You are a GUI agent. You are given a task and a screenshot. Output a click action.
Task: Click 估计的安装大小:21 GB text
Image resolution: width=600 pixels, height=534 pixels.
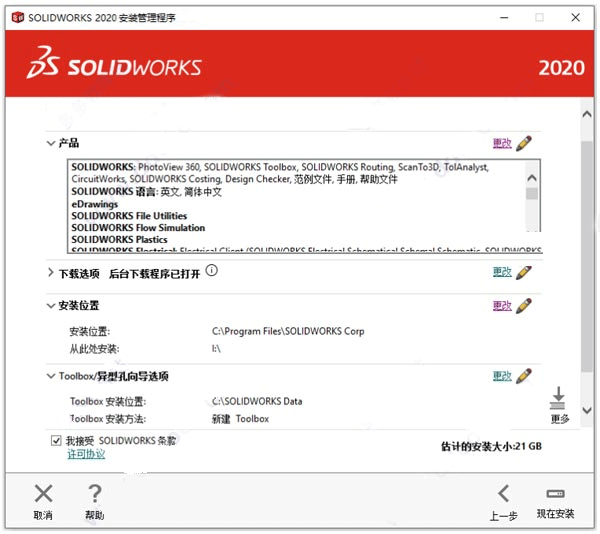(491, 446)
